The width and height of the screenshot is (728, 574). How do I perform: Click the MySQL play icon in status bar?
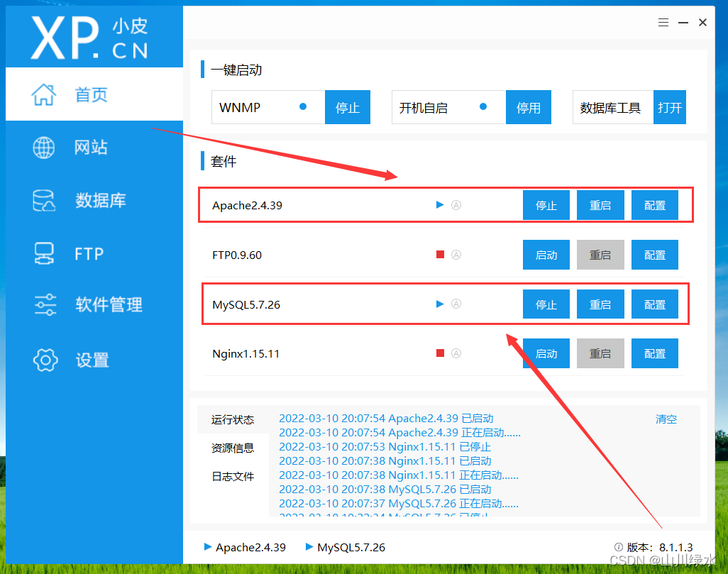[x=309, y=546]
